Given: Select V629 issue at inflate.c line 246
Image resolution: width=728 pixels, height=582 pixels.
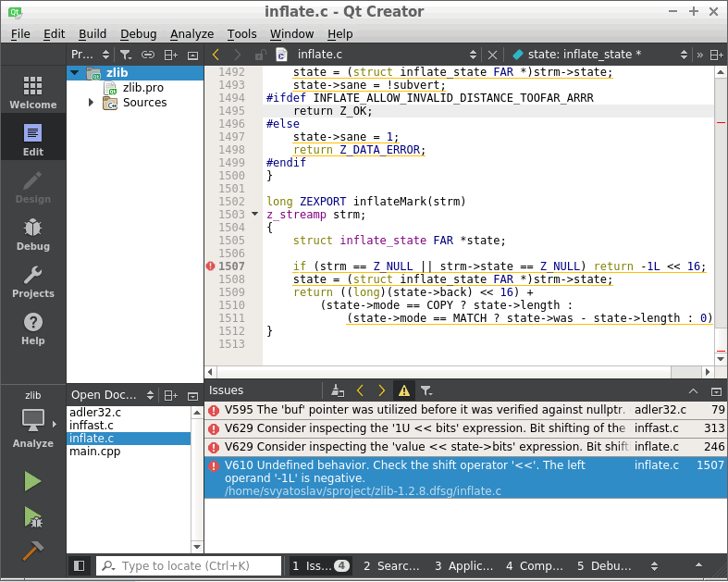Looking at the screenshot, I should click(464, 447).
